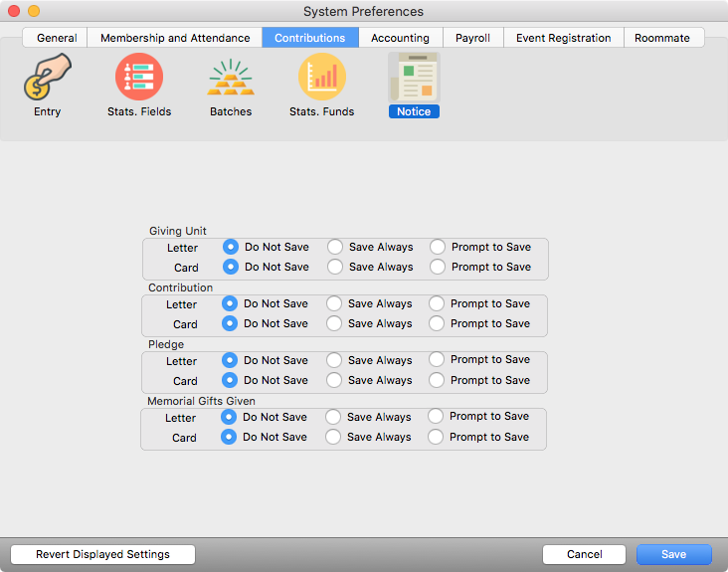
Task: Click the Revert Displayed Settings button
Action: 102,554
